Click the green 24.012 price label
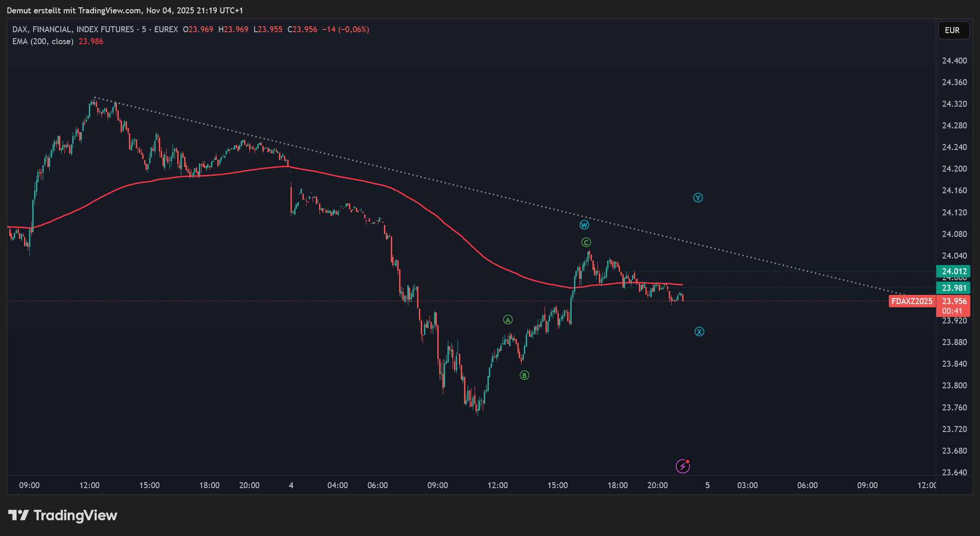Image resolution: width=980 pixels, height=536 pixels. click(x=954, y=271)
